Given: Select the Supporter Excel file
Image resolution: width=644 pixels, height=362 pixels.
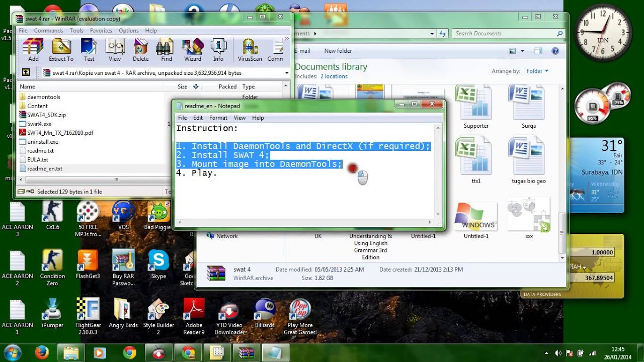Looking at the screenshot, I should (476, 107).
